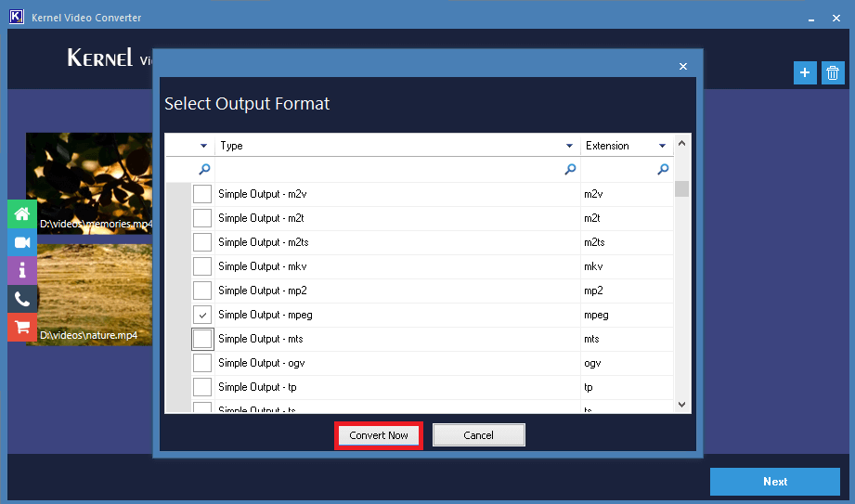Check the Simple Output - m2t checkbox
This screenshot has width=855, height=504.
tap(202, 218)
